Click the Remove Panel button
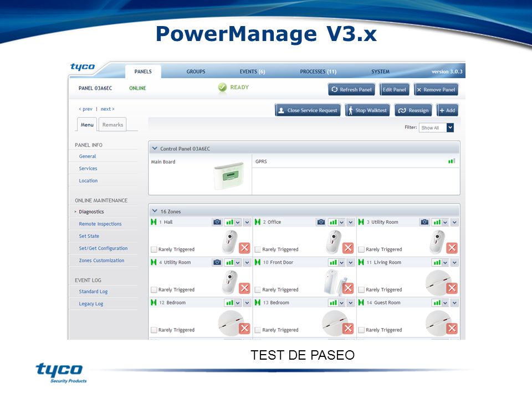Image resolution: width=532 pixels, height=399 pixels. [436, 90]
